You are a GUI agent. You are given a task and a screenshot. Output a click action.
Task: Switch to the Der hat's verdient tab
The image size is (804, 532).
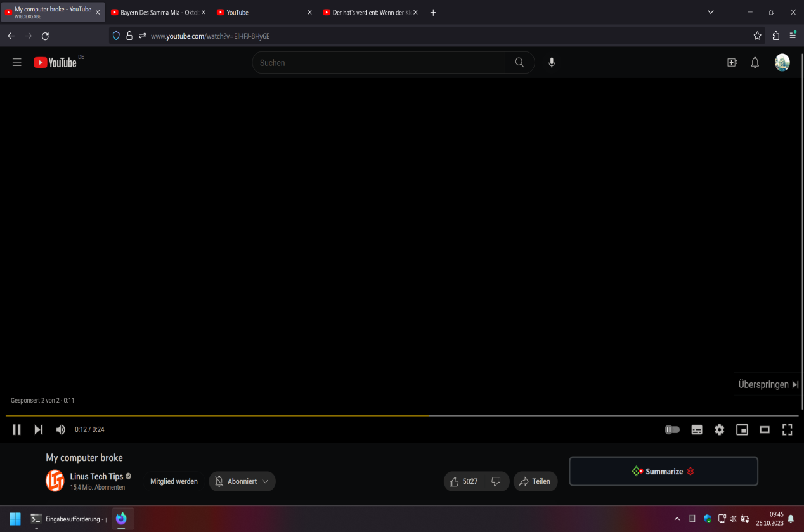[x=368, y=11]
